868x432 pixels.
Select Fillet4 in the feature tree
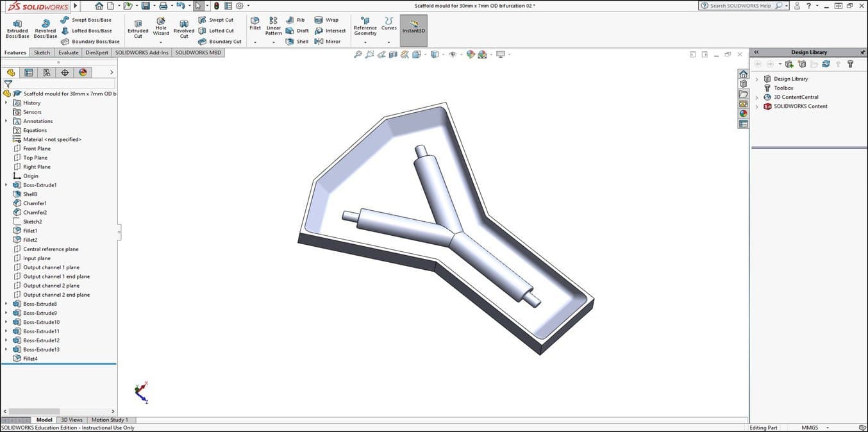(30, 359)
